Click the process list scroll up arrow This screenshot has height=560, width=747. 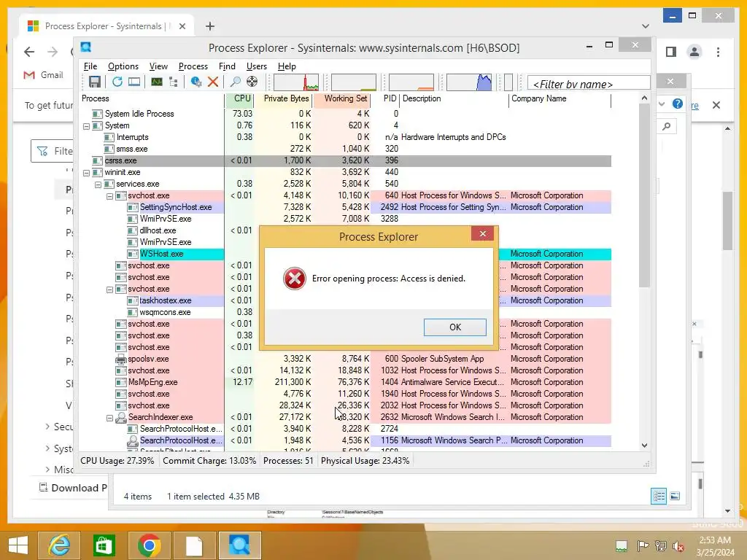pyautogui.click(x=644, y=98)
